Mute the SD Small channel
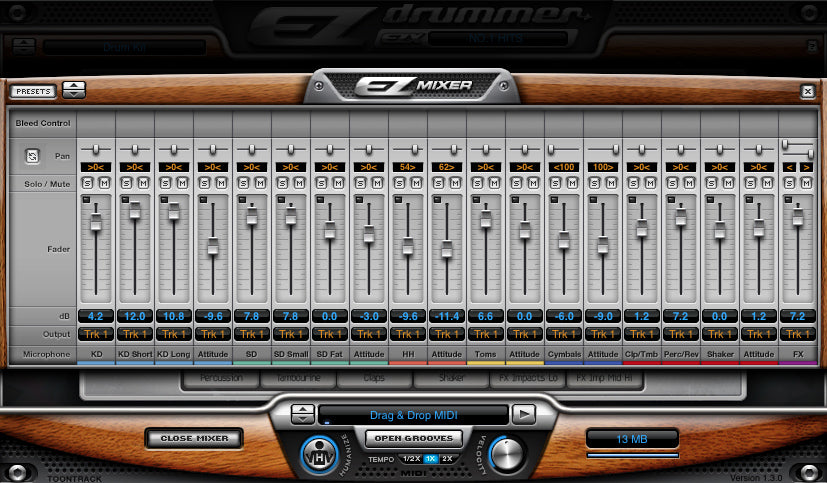 [298, 183]
